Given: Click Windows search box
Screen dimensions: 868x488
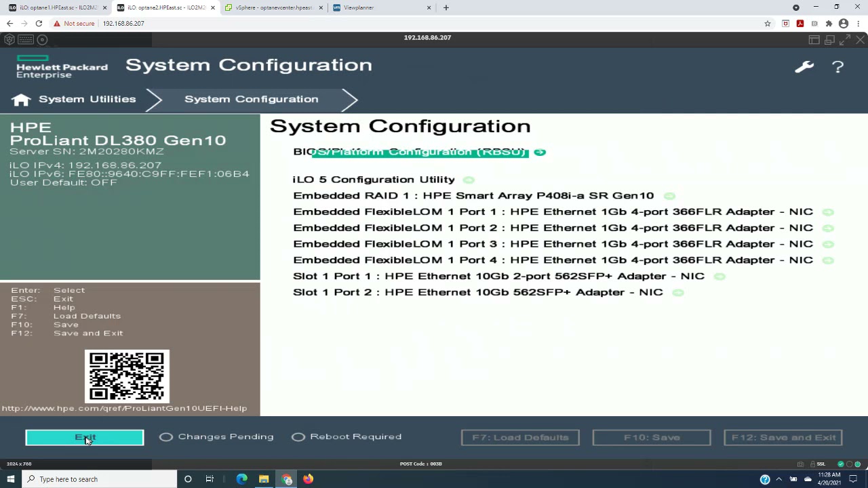Looking at the screenshot, I should [x=99, y=479].
